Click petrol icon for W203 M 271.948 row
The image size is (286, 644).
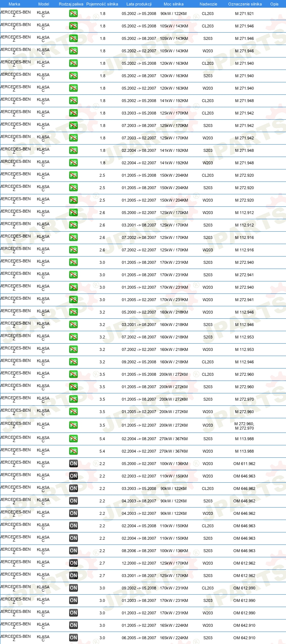click(74, 163)
